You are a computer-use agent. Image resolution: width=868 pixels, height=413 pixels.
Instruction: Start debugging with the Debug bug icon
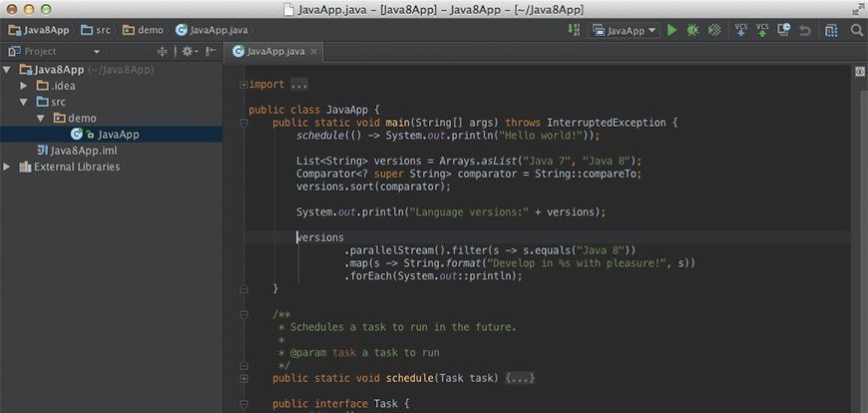click(x=692, y=30)
